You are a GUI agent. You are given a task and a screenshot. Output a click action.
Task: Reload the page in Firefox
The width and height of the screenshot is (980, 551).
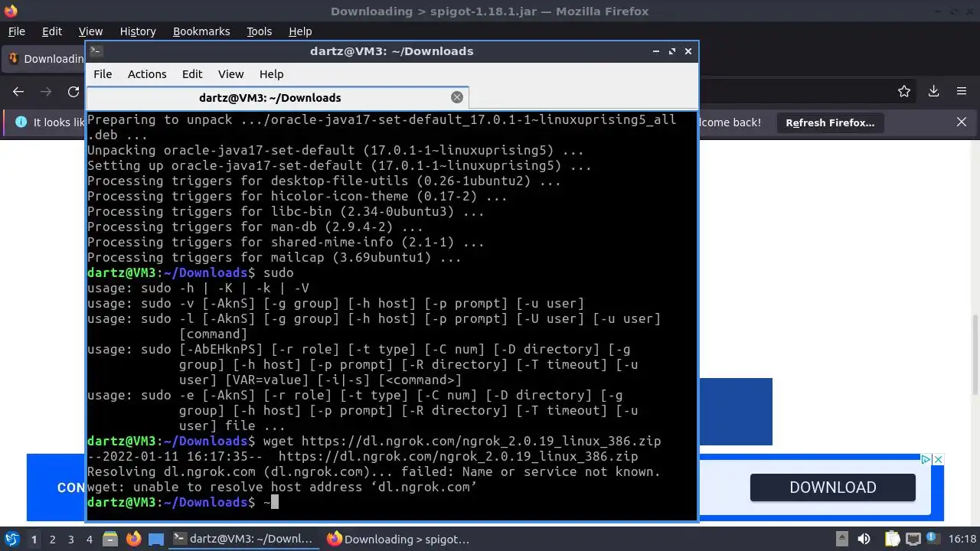click(73, 91)
